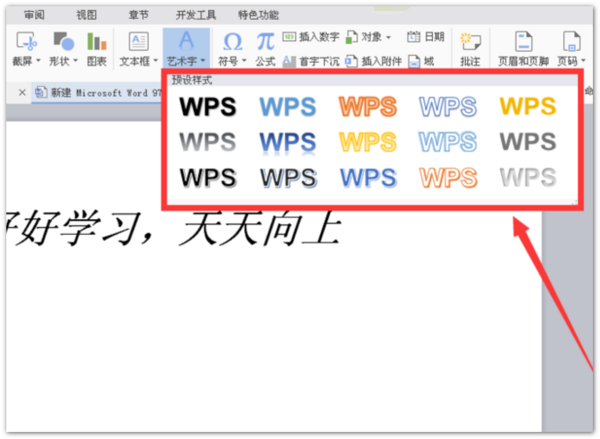Expand the 艺术字 dropdown arrow
The image size is (600, 439).
click(203, 60)
